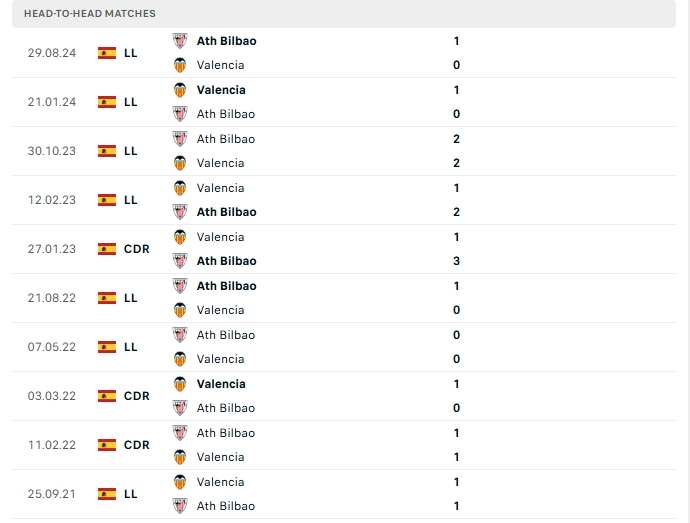Click Ath Bilbao crest in 25.09.21 match
690x523 pixels.
(x=180, y=506)
